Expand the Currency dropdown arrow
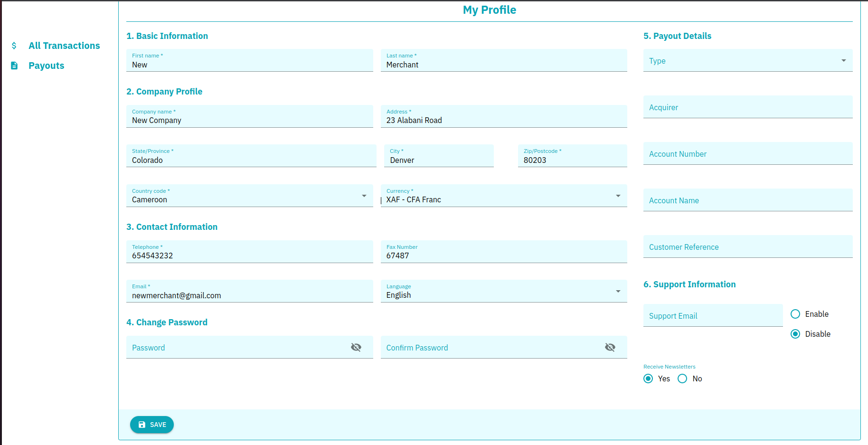The image size is (868, 445). coord(618,196)
